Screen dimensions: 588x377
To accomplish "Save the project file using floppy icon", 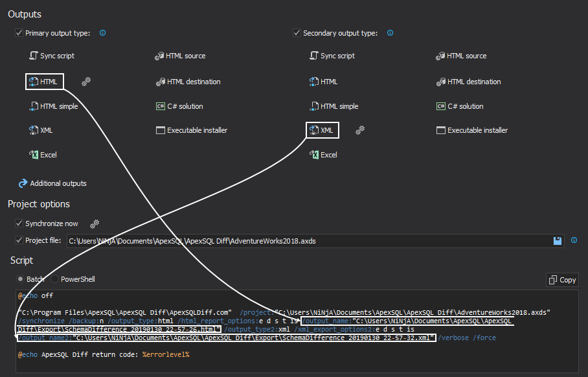I will coord(557,240).
